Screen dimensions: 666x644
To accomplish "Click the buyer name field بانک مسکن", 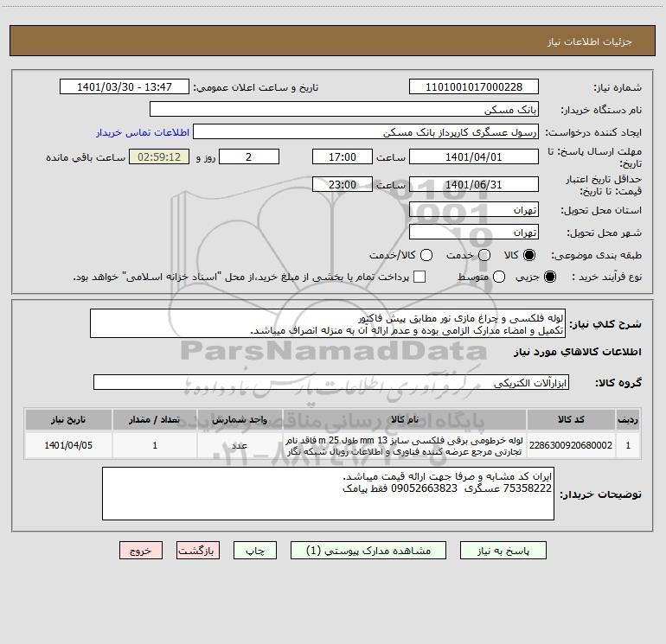I will coord(344,110).
